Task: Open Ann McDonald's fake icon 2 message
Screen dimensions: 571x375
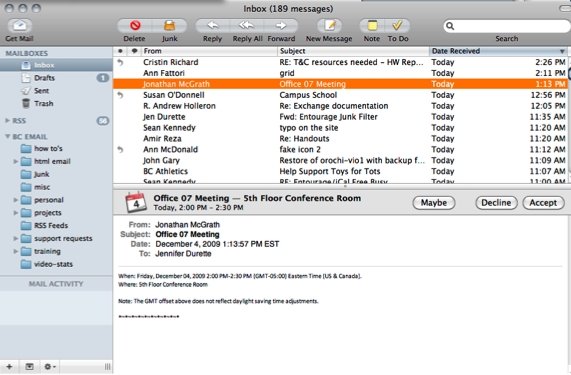Action: 340,150
